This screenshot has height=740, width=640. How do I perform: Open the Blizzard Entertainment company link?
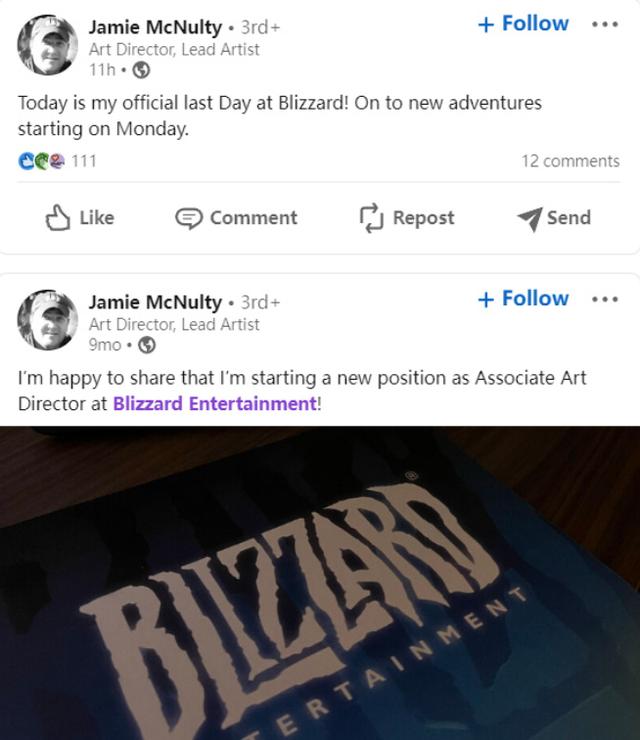point(215,404)
